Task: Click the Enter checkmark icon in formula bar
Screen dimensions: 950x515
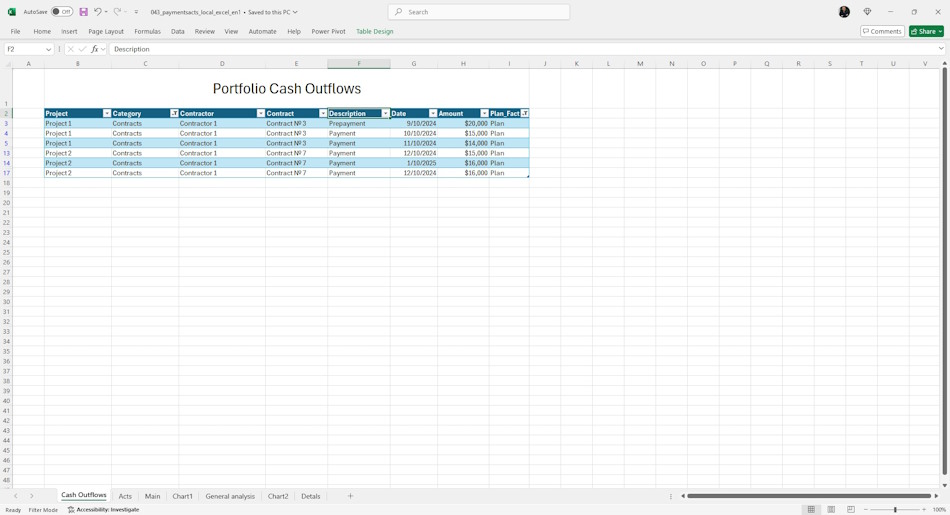Action: 82,49
